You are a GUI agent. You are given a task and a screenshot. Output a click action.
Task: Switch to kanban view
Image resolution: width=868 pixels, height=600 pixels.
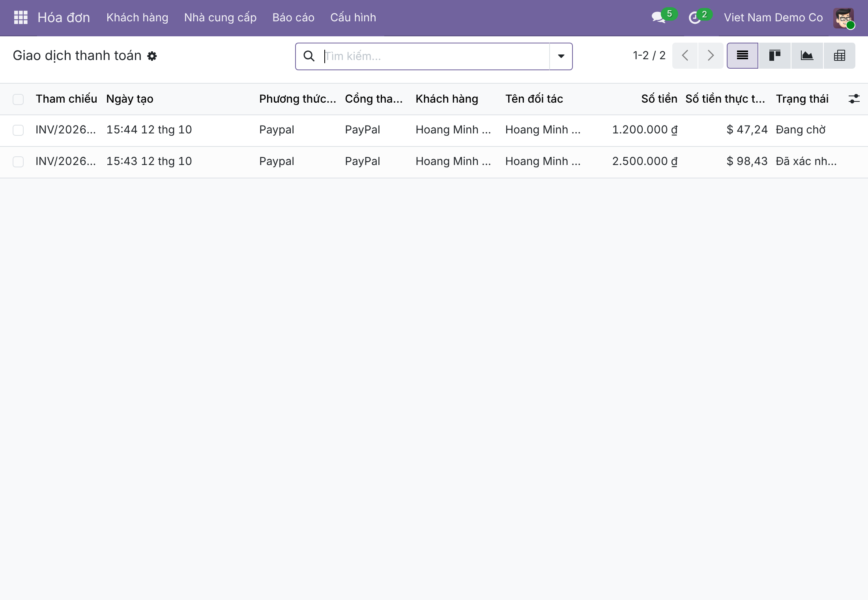click(775, 56)
